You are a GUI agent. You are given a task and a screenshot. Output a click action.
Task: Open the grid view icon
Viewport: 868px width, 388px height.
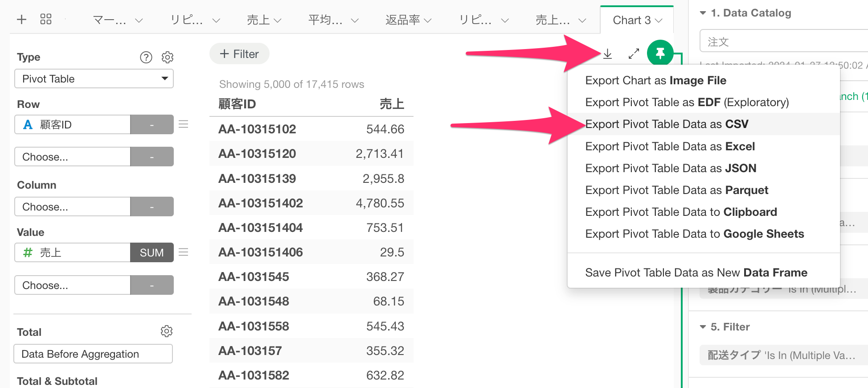[46, 19]
